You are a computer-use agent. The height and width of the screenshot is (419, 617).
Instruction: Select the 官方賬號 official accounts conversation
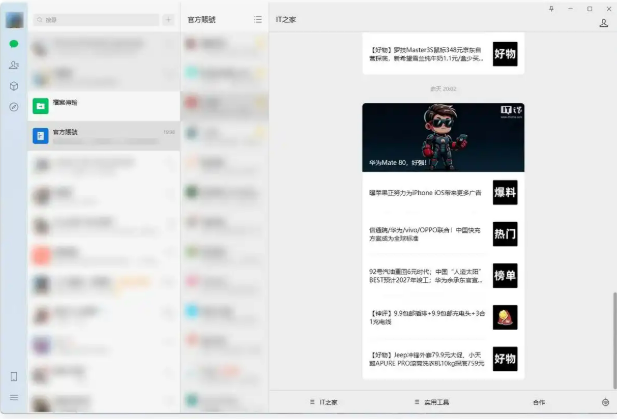tap(104, 136)
